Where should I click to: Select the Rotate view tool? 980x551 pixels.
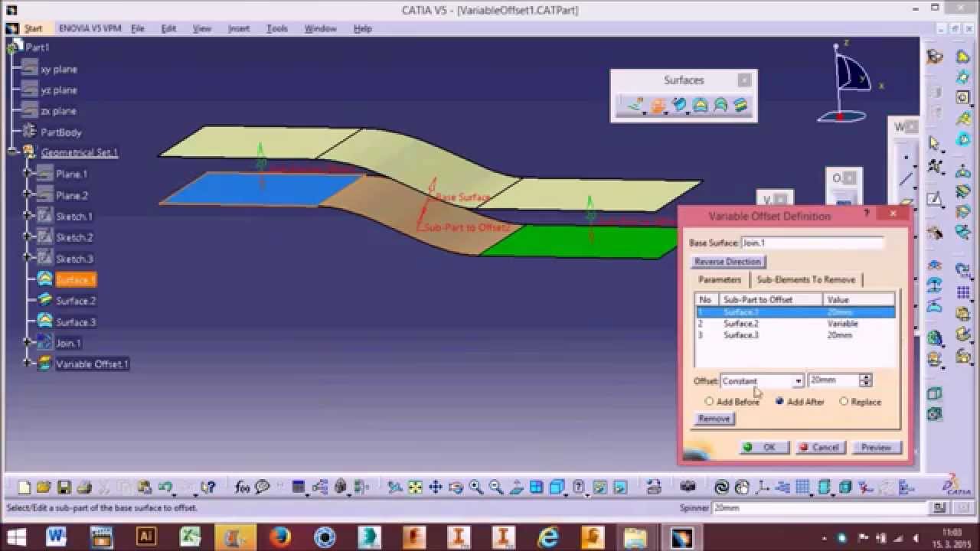click(456, 487)
